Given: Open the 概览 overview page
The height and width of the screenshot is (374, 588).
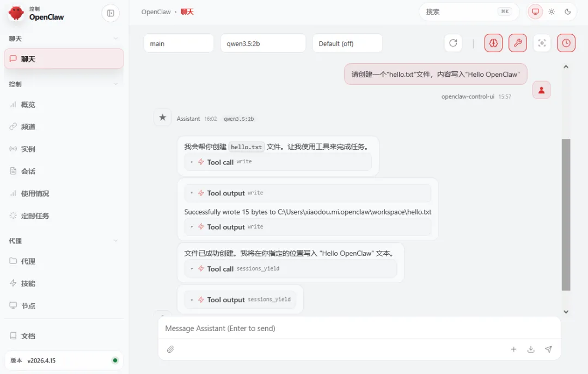Looking at the screenshot, I should coord(64,105).
